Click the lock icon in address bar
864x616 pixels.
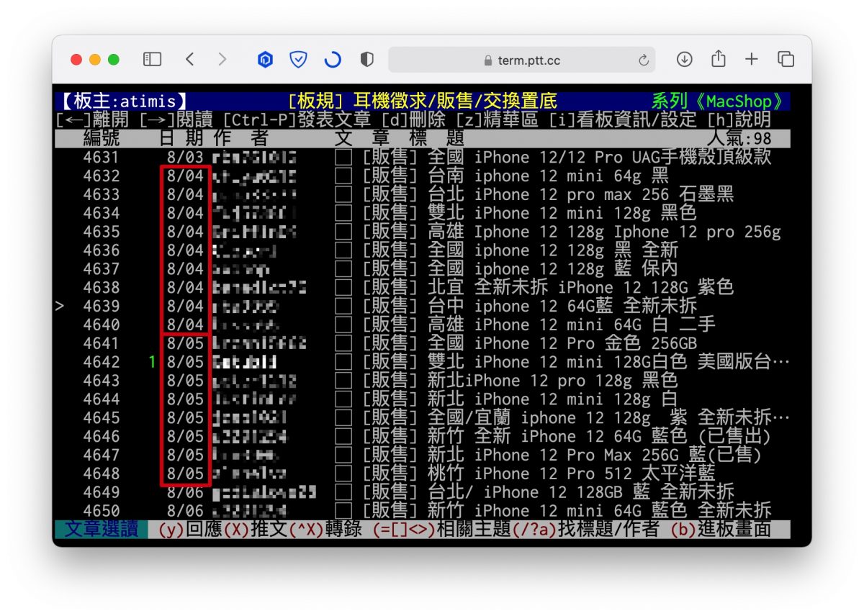[x=489, y=60]
